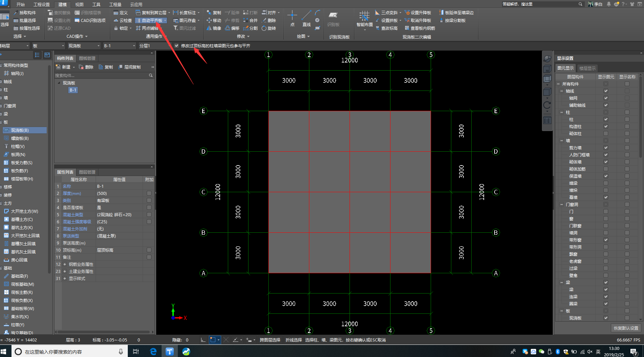The height and width of the screenshot is (357, 644).
Task: Open the 云应用 ribbon tab
Action: [136, 4]
